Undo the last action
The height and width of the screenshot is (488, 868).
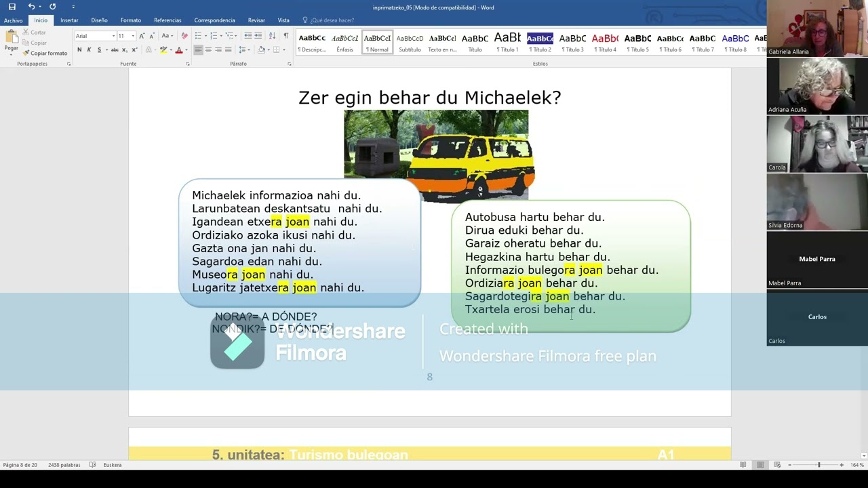31,7
